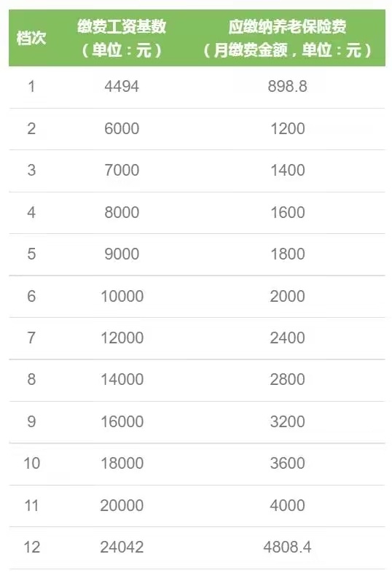Select the base value 4494

[x=122, y=87]
